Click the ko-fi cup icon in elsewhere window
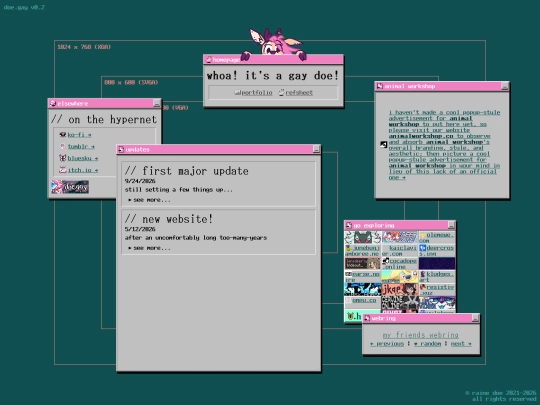 (62, 135)
